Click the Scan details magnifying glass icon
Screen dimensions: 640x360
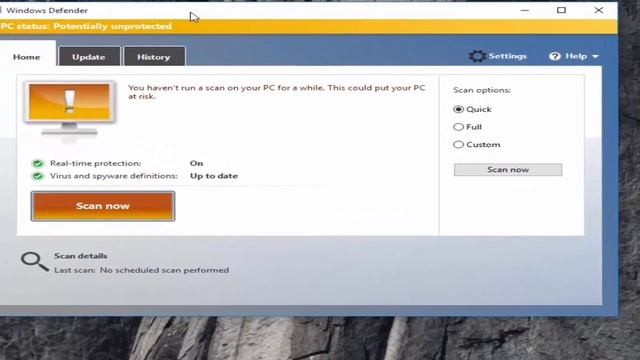[x=35, y=262]
